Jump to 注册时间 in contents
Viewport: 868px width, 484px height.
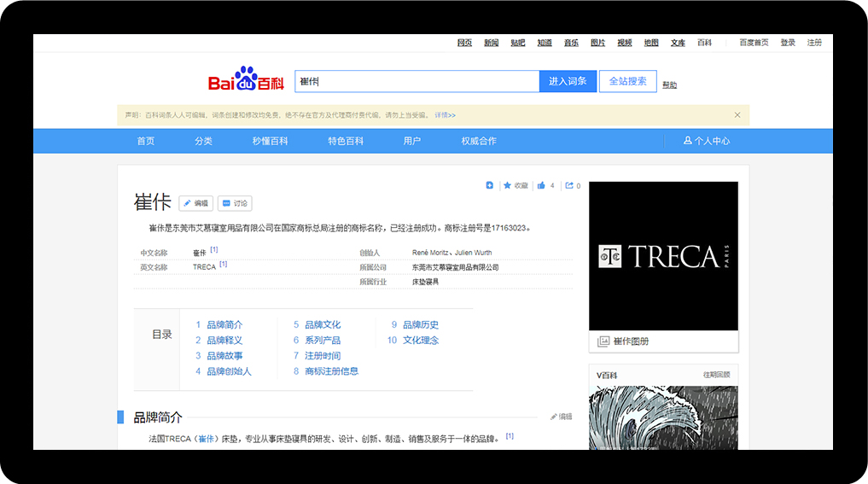pyautogui.click(x=323, y=355)
